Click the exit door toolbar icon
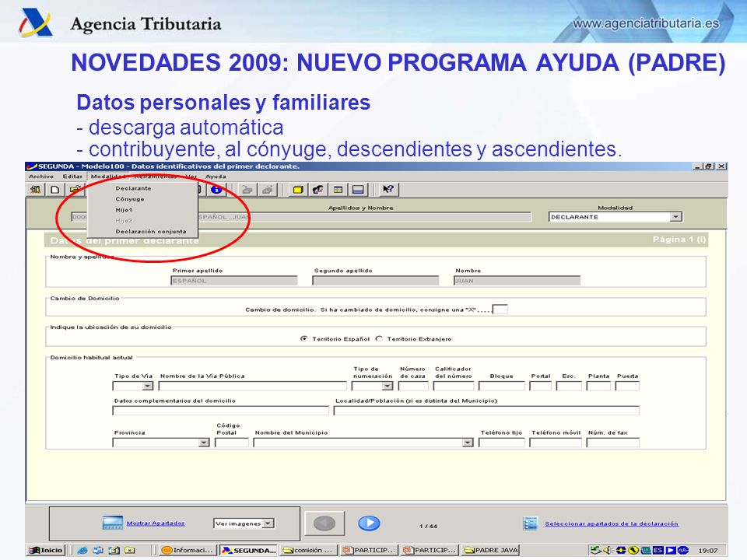The height and width of the screenshot is (560, 747). [x=35, y=190]
